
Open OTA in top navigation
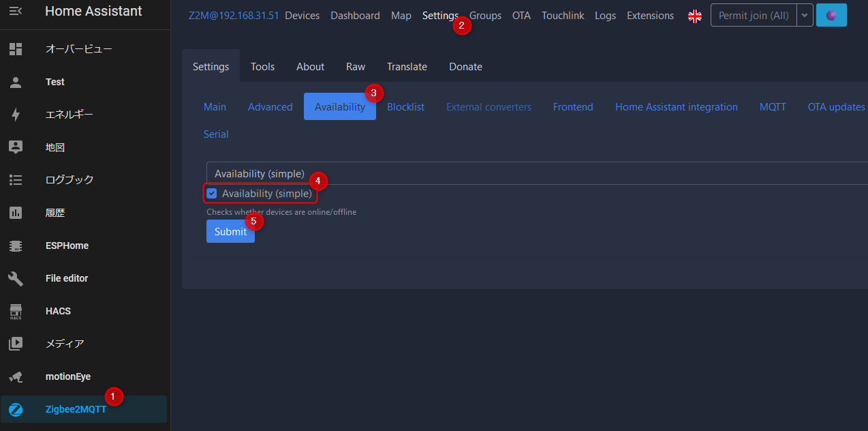coord(521,15)
